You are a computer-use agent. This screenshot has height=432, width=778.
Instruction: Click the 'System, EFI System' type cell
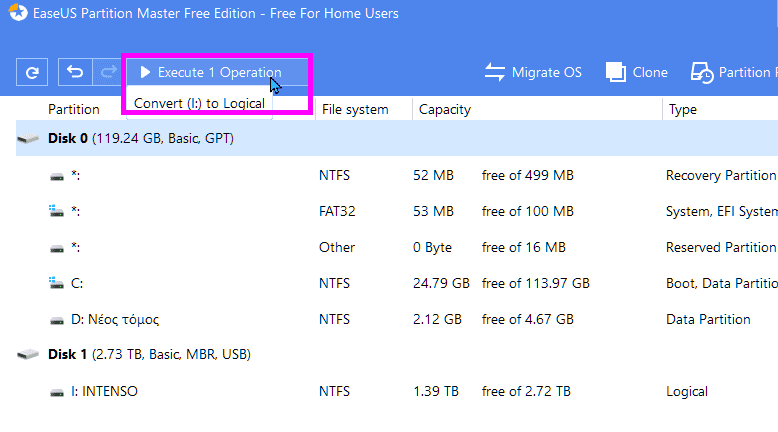coord(721,211)
